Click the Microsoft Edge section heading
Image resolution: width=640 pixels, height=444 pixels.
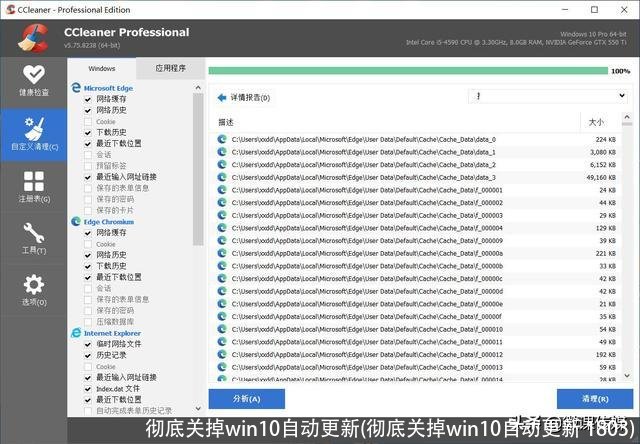click(x=108, y=88)
